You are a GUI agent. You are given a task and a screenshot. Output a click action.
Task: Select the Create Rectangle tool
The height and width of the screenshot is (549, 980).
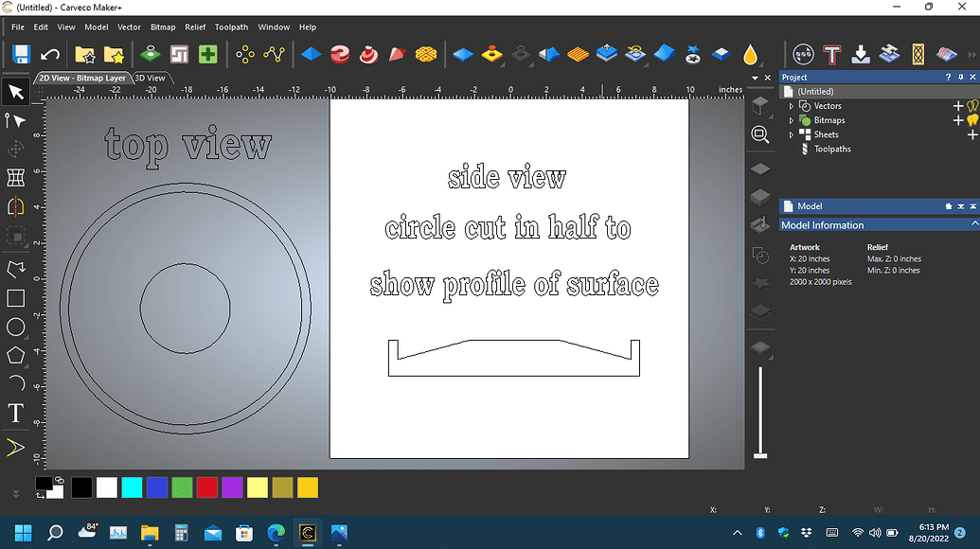click(16, 298)
